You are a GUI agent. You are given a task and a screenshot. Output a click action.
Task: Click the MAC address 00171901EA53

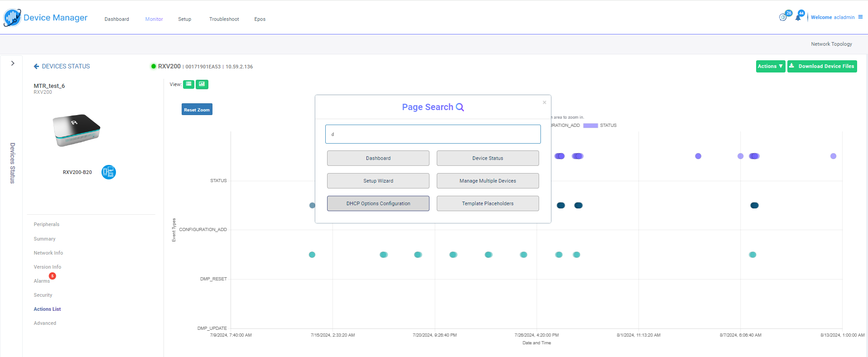(x=203, y=67)
